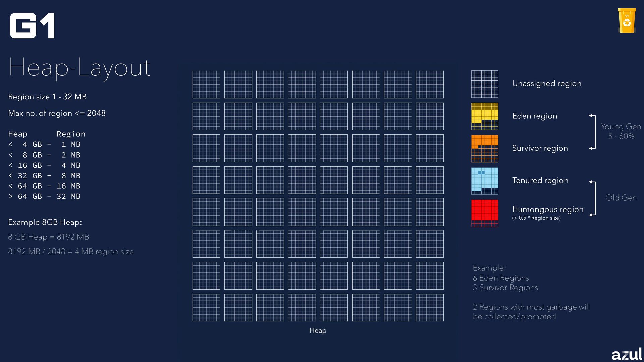Select the red Humongous region legend icon
The width and height of the screenshot is (644, 362).
point(484,213)
